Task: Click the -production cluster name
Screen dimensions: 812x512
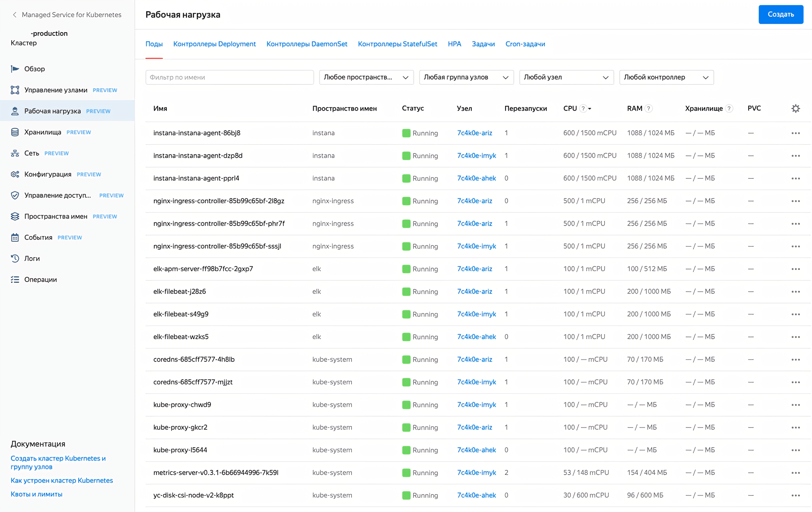Action: [49, 33]
